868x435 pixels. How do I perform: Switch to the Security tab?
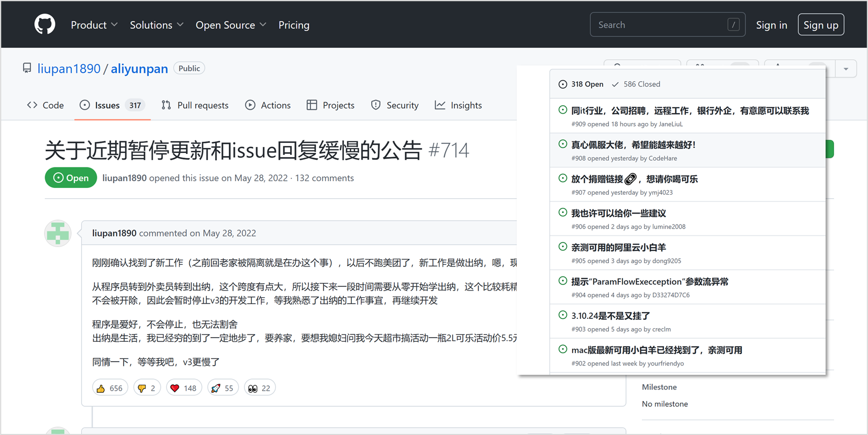[395, 105]
